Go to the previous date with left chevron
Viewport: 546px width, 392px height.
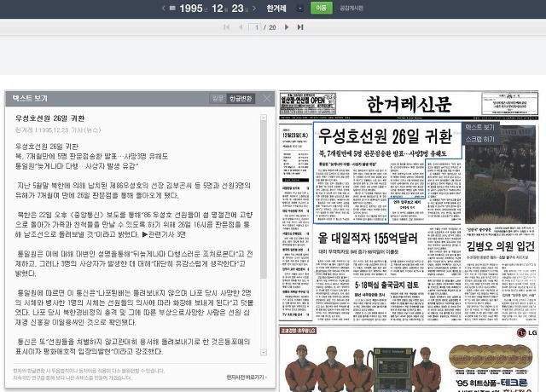click(x=164, y=9)
